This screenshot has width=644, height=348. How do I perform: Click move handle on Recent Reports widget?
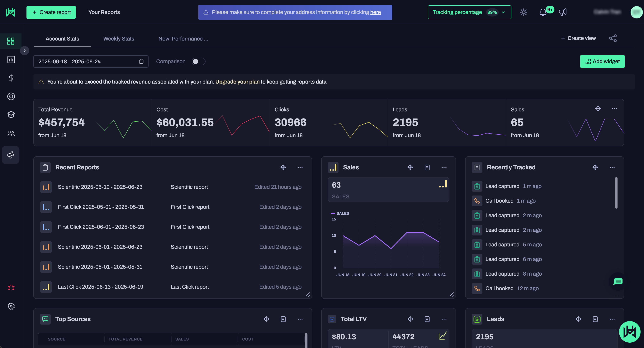(283, 167)
